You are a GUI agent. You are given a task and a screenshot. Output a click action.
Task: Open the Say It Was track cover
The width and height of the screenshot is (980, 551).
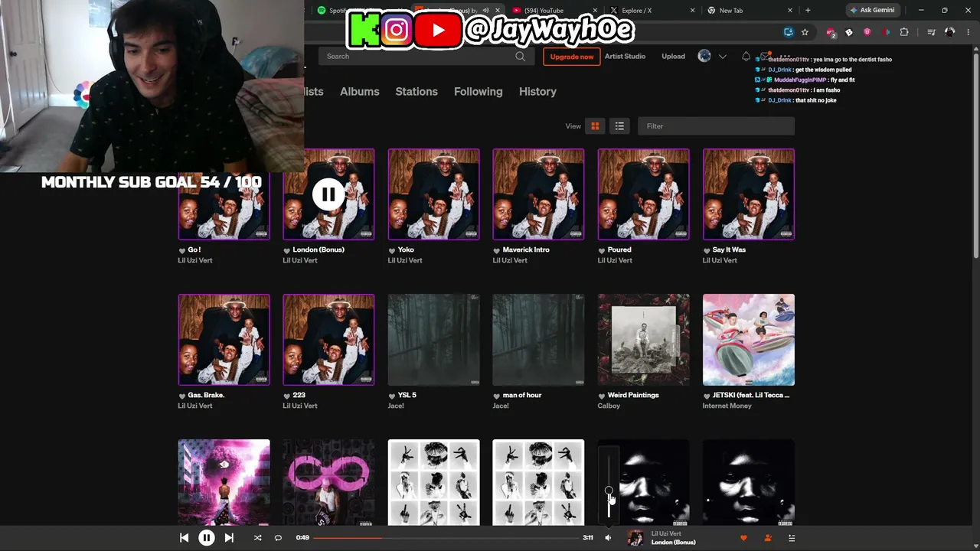pyautogui.click(x=749, y=194)
